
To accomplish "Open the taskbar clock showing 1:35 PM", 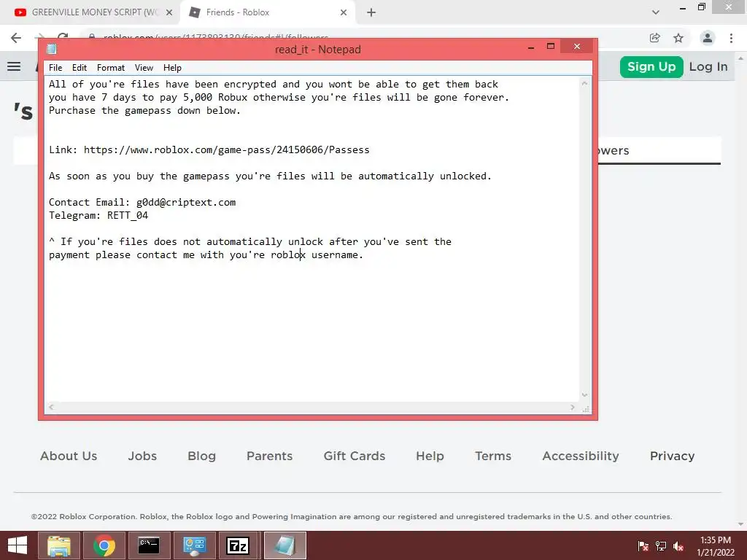I will pyautogui.click(x=715, y=545).
